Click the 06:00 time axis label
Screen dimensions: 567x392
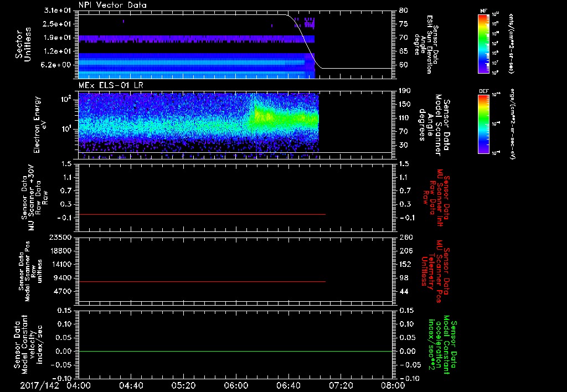(236, 385)
